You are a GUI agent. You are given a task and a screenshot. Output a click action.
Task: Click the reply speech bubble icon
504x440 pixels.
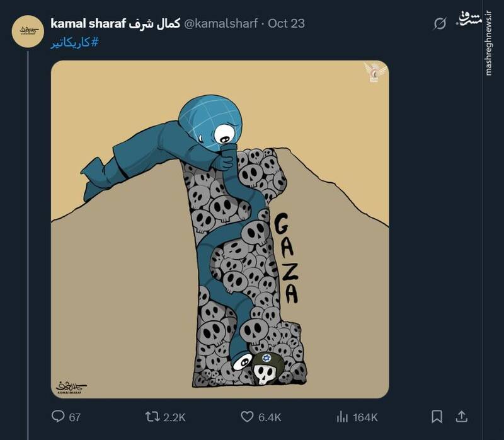tap(58, 417)
